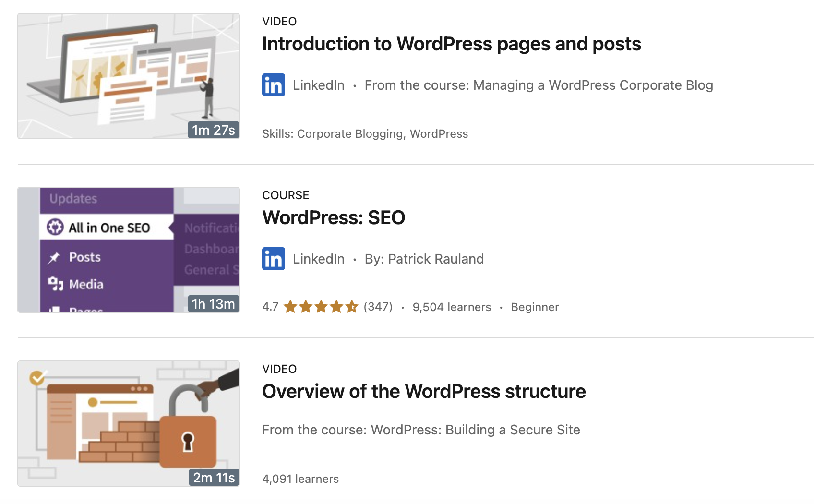The image size is (814, 504).
Task: Click the 2m 11s duration badge
Action: [x=214, y=478]
